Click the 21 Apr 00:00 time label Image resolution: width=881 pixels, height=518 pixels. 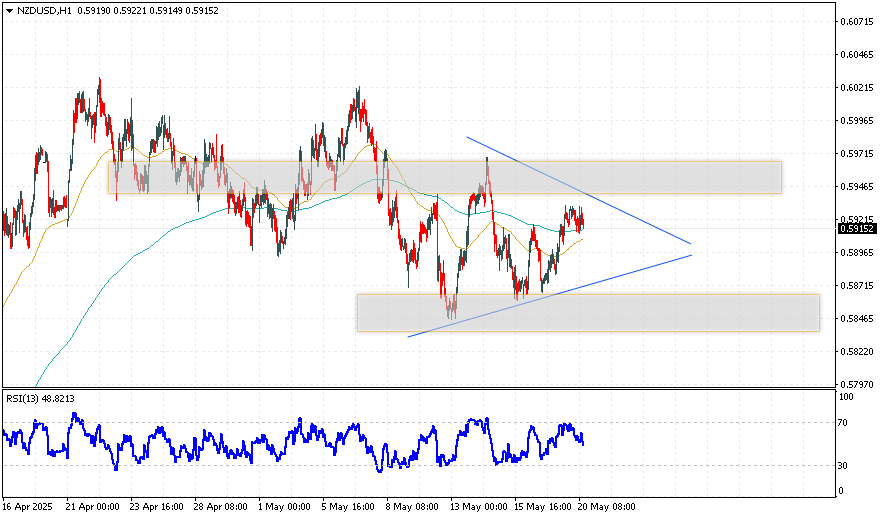(x=93, y=507)
